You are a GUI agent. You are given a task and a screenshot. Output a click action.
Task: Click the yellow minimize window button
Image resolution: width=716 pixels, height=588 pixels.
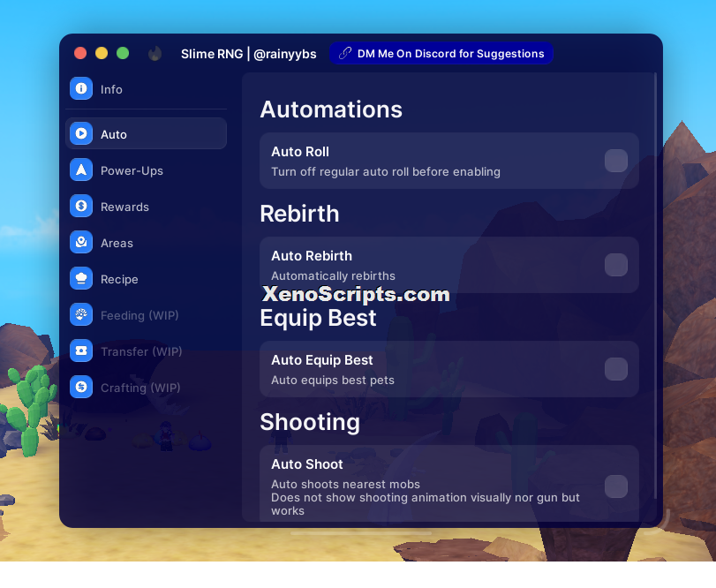102,53
